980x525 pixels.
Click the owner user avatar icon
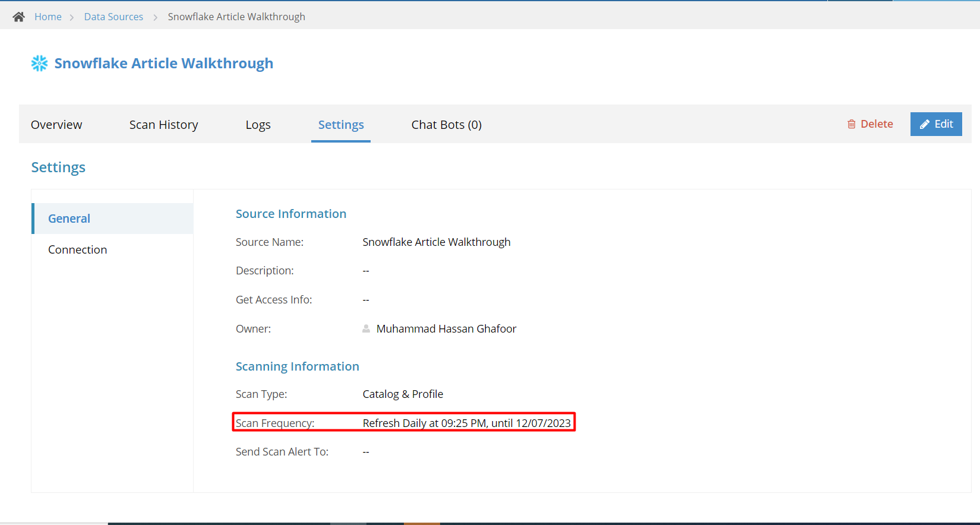pos(366,328)
